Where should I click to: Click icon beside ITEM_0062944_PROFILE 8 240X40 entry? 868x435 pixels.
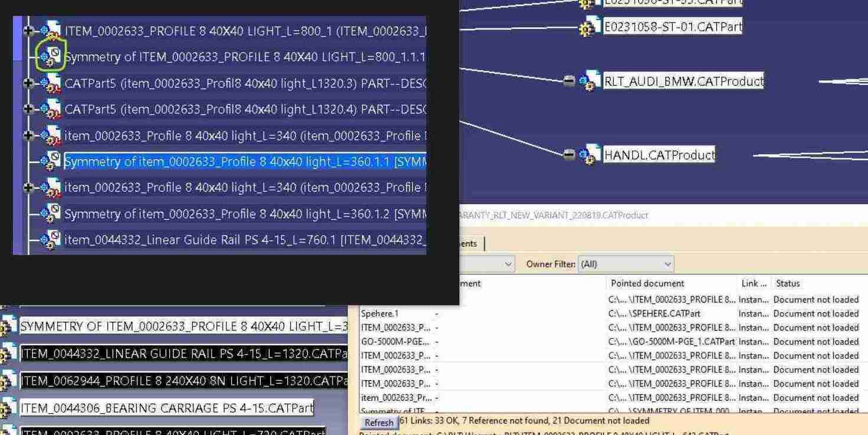tap(8, 381)
